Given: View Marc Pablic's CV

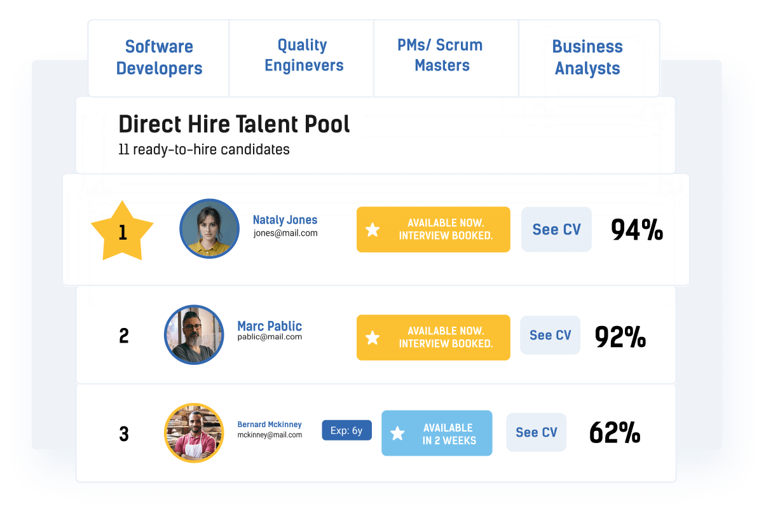Looking at the screenshot, I should pyautogui.click(x=550, y=335).
